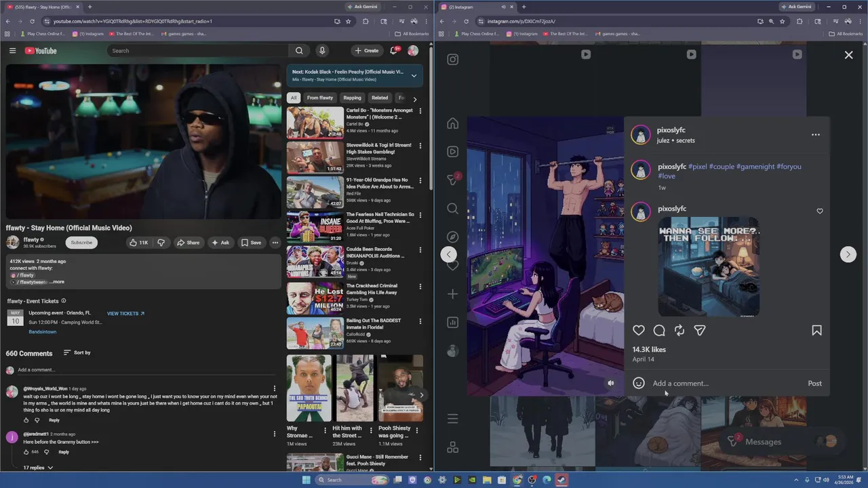
Task: Open emoji picker in comment box
Action: [x=639, y=383]
